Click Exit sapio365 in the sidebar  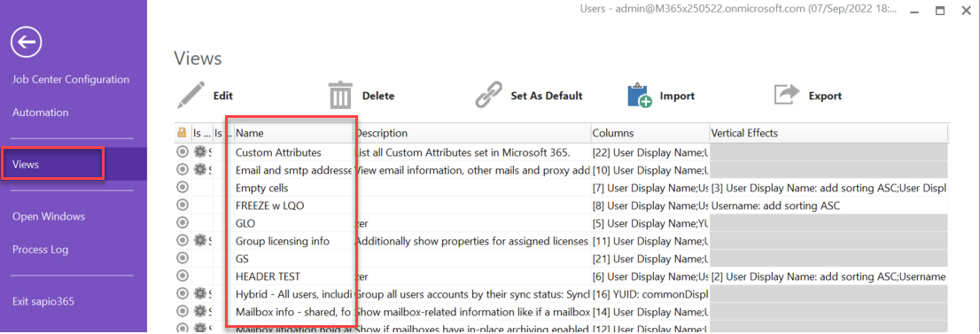tap(43, 301)
